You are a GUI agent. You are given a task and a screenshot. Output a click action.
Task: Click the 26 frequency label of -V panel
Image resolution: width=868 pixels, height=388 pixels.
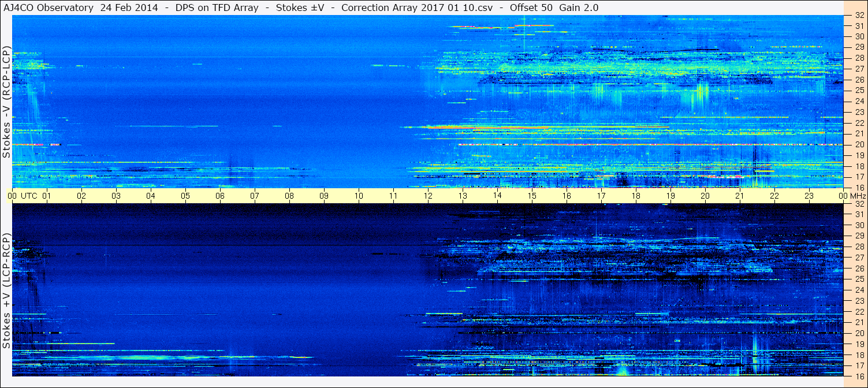click(x=859, y=80)
